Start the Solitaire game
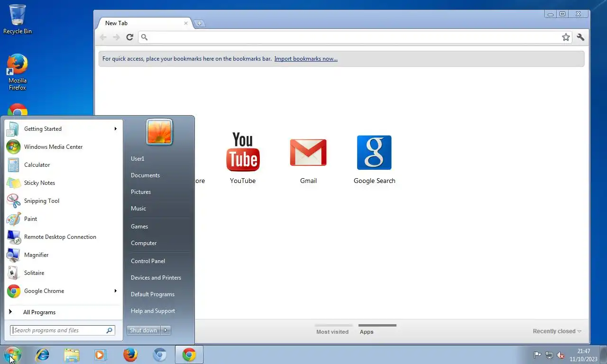This screenshot has height=364, width=607. pos(63,273)
